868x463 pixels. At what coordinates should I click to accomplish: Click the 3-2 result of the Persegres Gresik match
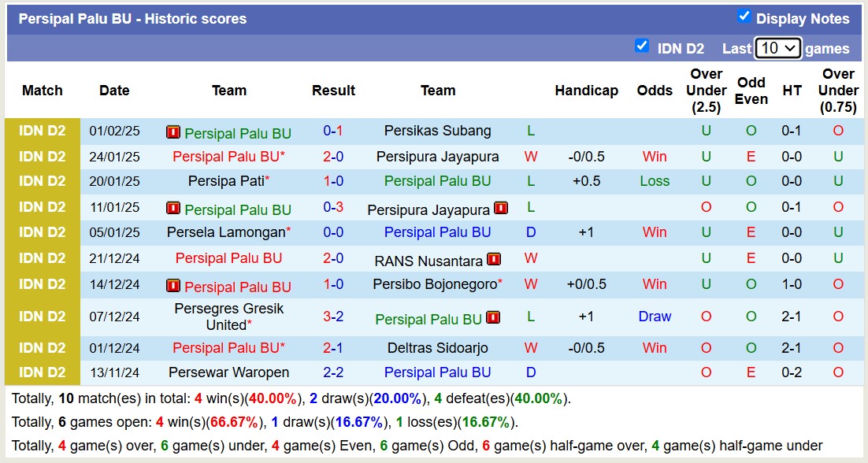[333, 317]
